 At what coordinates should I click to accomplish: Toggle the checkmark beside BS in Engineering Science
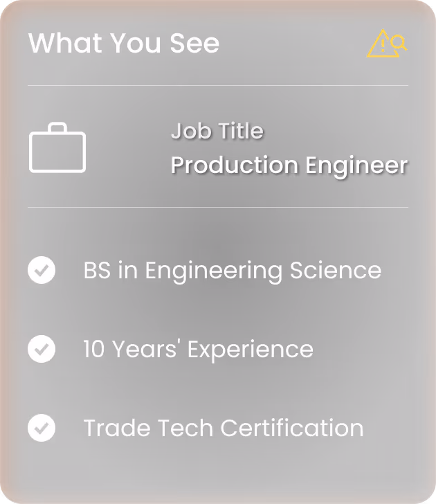(x=42, y=270)
